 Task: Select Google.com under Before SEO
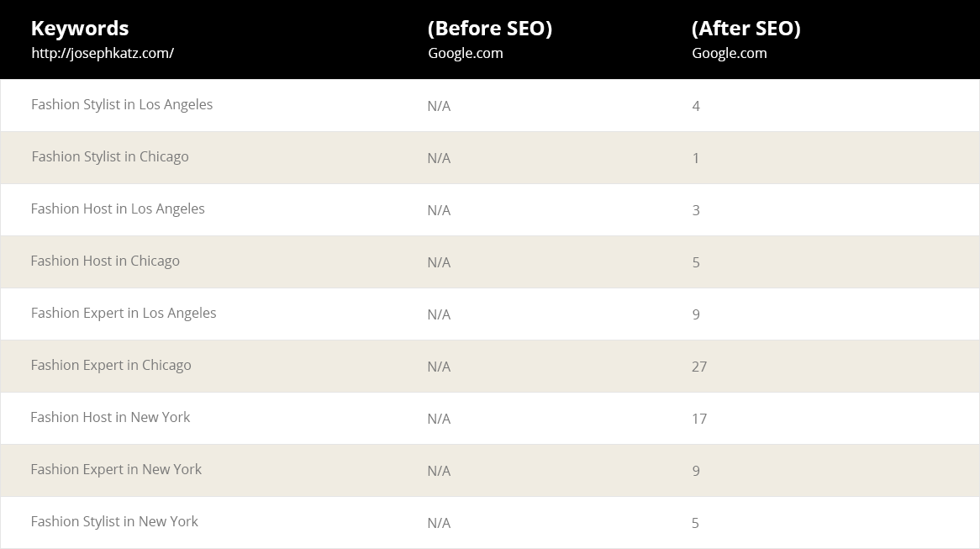[466, 53]
